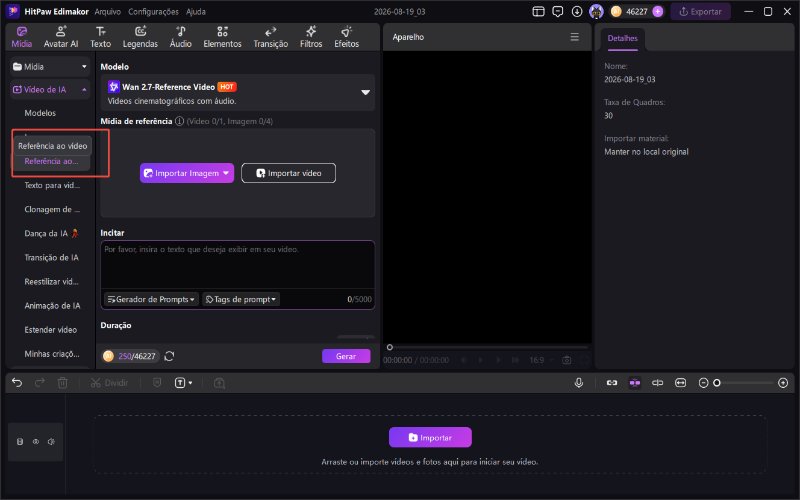Viewport: 800px width, 500px height.
Task: Open the Efeitos tab
Action: pos(346,37)
